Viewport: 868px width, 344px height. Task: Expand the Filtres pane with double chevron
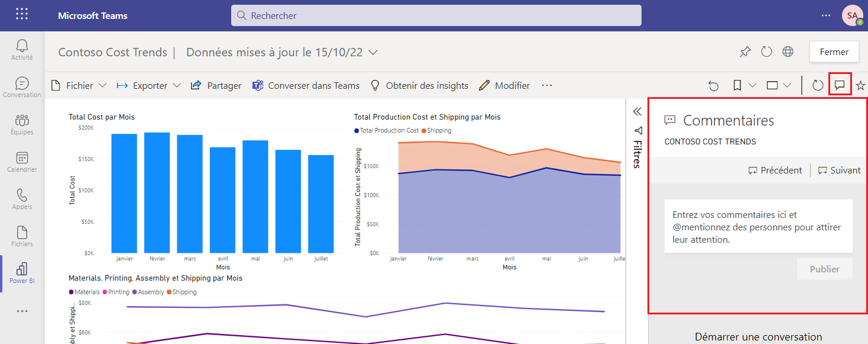pos(637,111)
